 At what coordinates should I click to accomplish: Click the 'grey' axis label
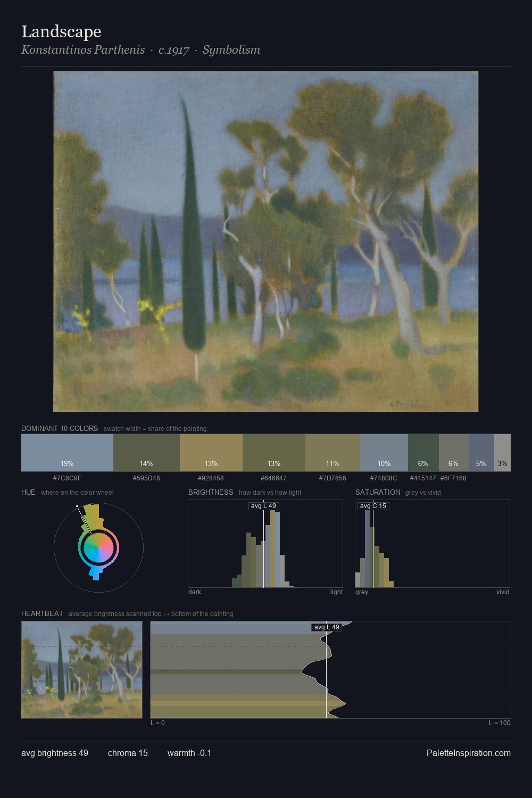[362, 592]
